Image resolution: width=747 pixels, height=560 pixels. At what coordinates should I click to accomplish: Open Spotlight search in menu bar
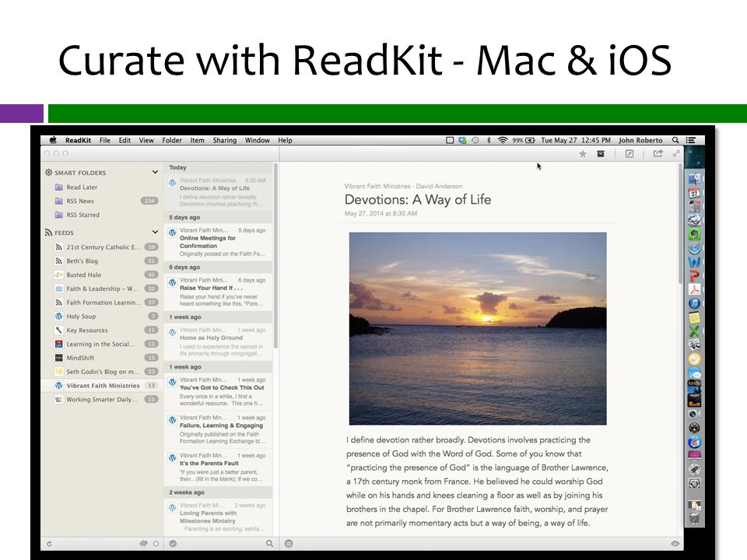click(675, 140)
